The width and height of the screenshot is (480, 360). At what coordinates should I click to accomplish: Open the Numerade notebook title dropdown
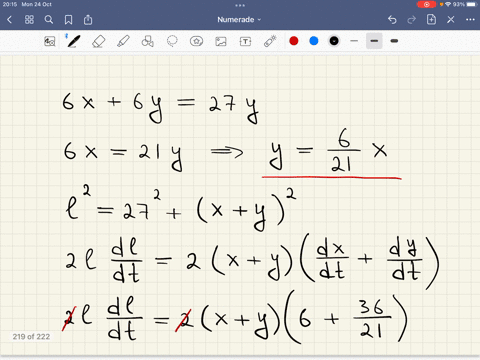[x=239, y=20]
